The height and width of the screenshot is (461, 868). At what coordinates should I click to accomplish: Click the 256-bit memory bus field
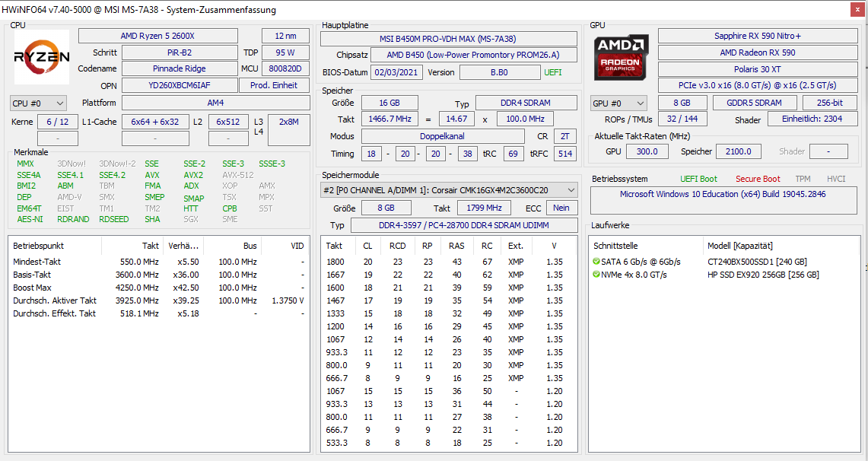pos(830,103)
